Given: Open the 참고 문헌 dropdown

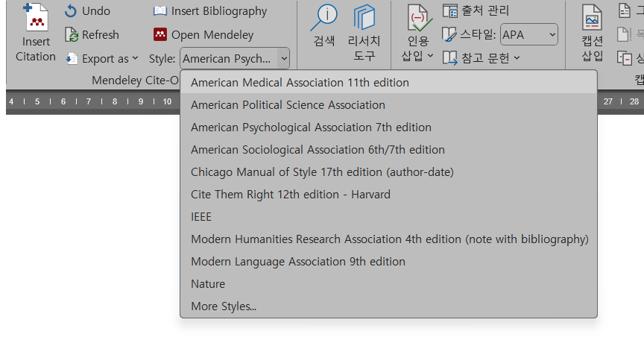Looking at the screenshot, I should click(x=482, y=58).
